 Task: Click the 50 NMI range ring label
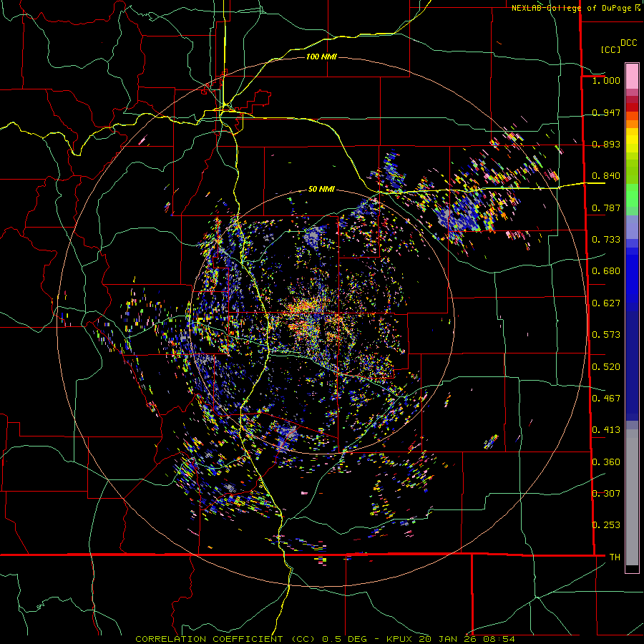321,189
